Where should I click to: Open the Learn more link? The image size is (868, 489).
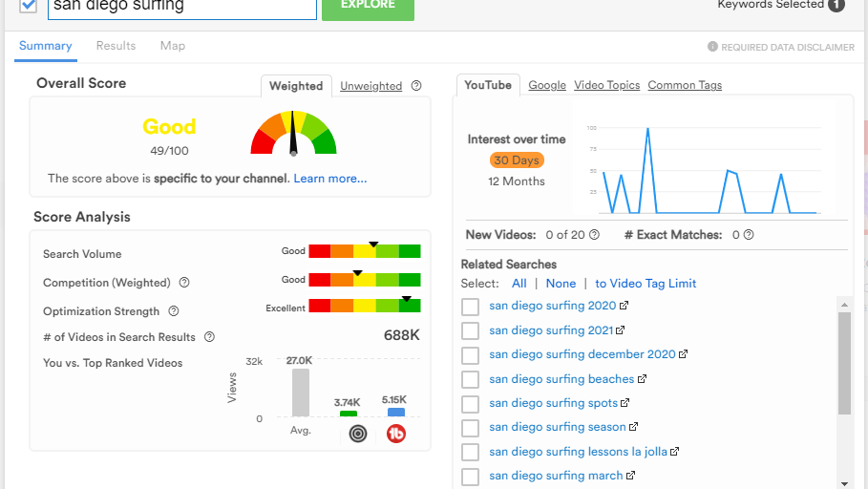329,179
